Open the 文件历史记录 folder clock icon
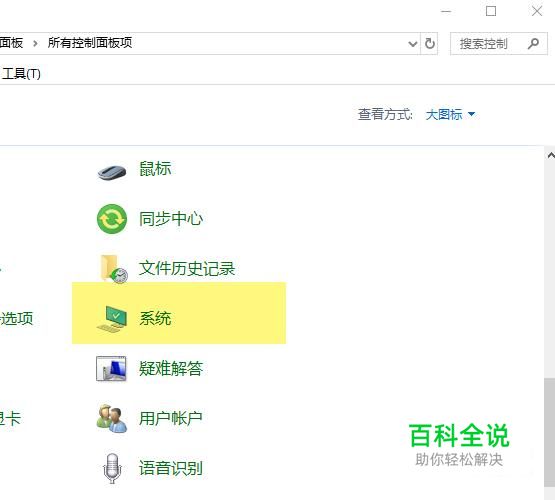 (114, 269)
